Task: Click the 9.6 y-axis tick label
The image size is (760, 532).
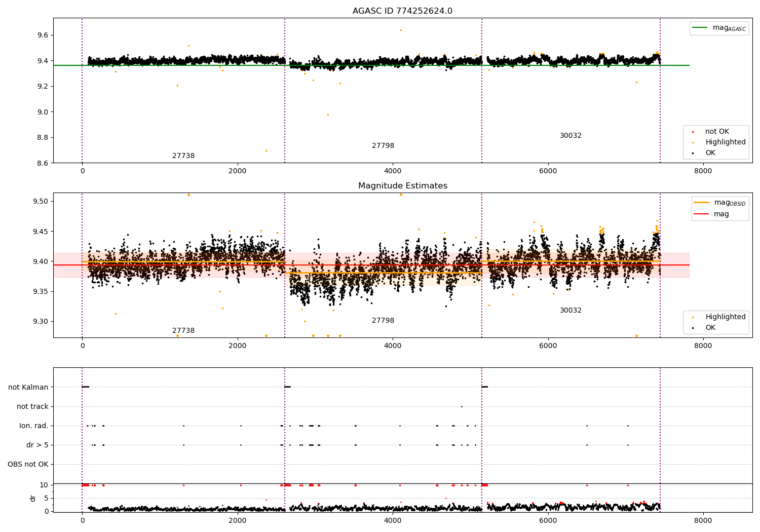Action: tap(43, 35)
